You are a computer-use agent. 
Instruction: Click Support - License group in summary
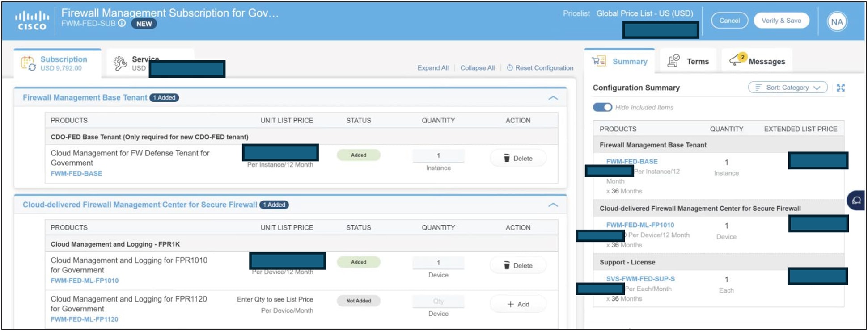pyautogui.click(x=627, y=262)
